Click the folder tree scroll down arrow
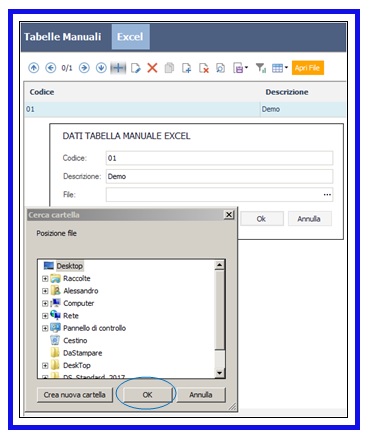The image size is (369, 438). point(220,373)
